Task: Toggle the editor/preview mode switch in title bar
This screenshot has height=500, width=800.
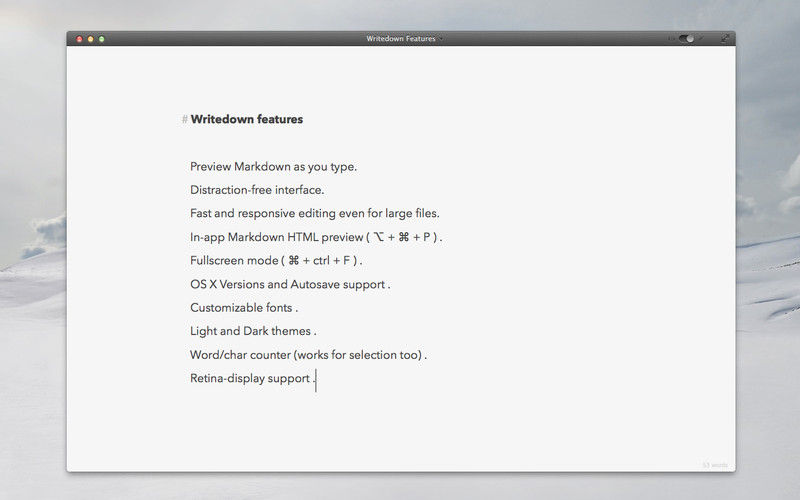Action: coord(686,38)
